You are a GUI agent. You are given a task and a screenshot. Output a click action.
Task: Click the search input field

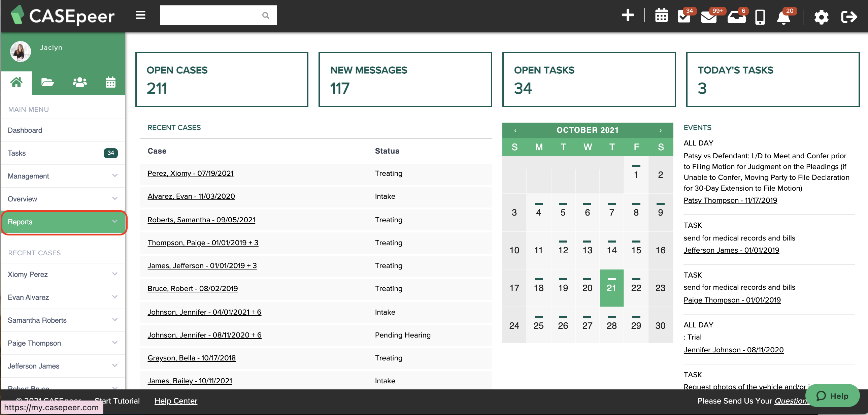(210, 15)
